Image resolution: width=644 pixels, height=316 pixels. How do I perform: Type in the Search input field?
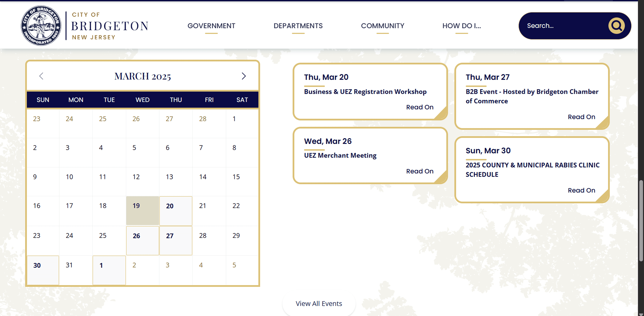click(x=562, y=26)
